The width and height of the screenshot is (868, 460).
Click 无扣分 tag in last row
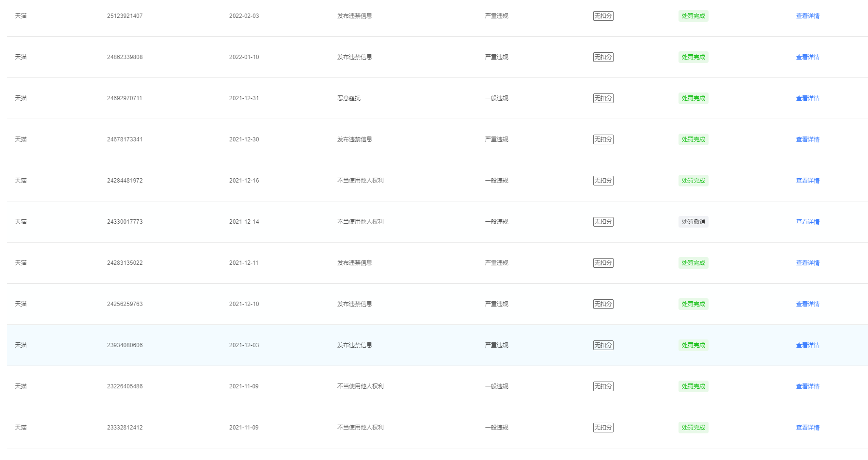click(x=603, y=428)
